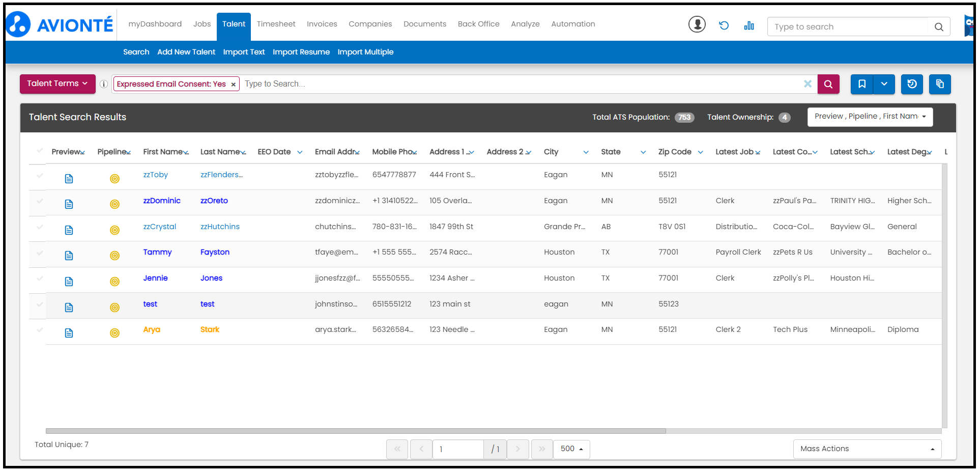This screenshot has height=472, width=980.
Task: Open the Mass Actions dropdown
Action: click(x=867, y=449)
